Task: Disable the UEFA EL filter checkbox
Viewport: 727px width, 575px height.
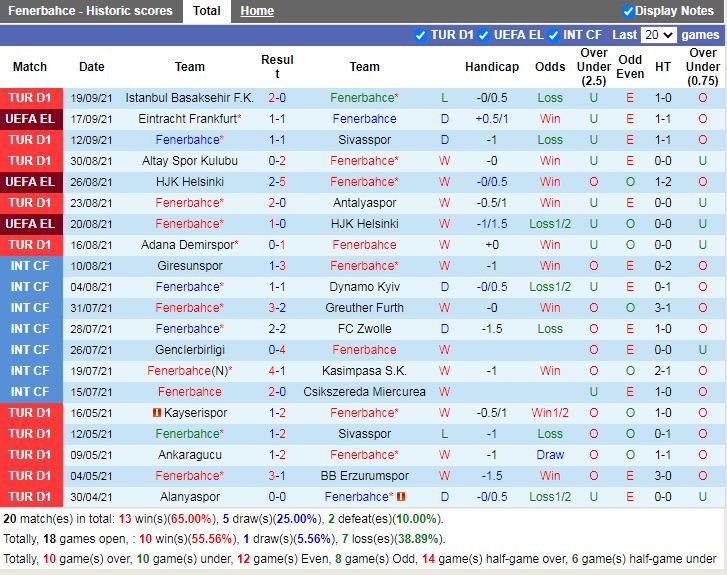Action: (x=484, y=35)
